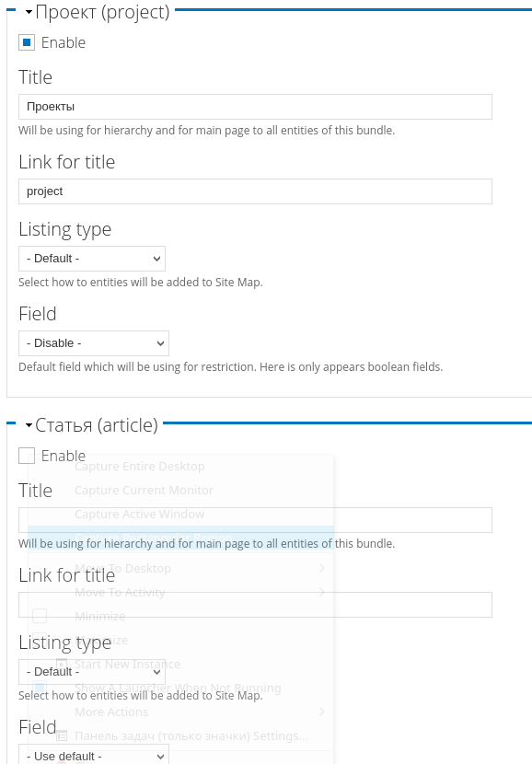The image size is (532, 764).
Task: Click the Проект (project) section title
Action: point(102,12)
